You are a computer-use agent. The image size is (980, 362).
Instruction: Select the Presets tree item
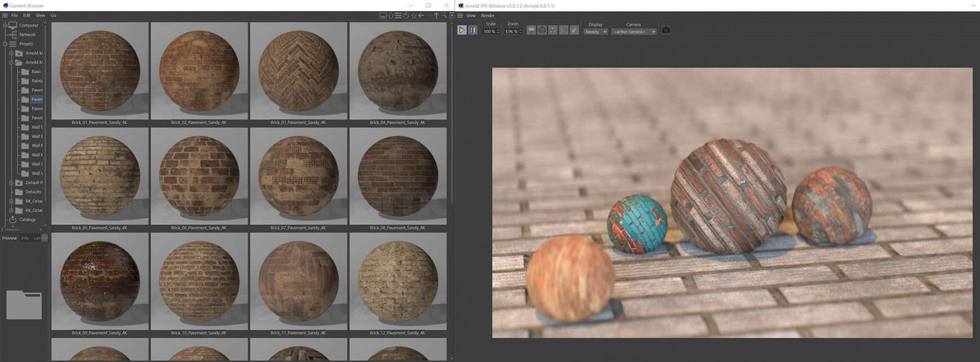[x=26, y=44]
